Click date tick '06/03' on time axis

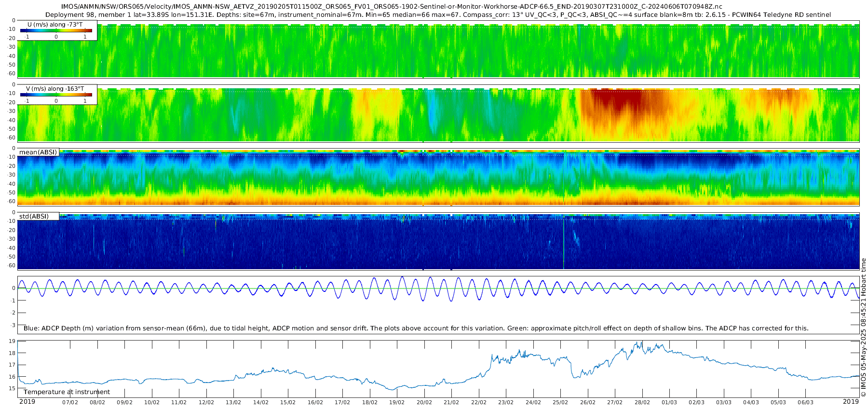806,402
